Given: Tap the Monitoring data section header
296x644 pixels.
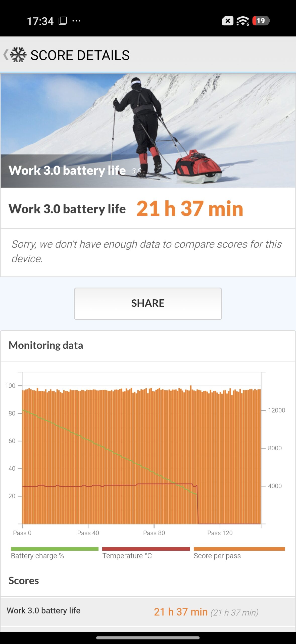Looking at the screenshot, I should coord(46,345).
